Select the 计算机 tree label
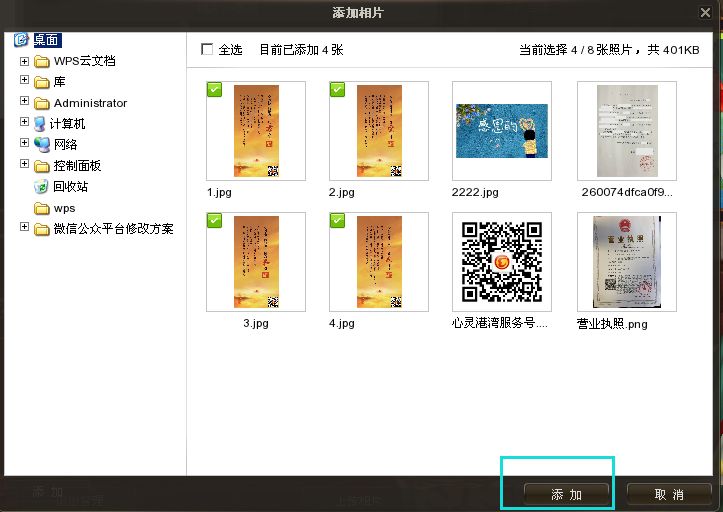This screenshot has height=512, width=723. coord(67,124)
